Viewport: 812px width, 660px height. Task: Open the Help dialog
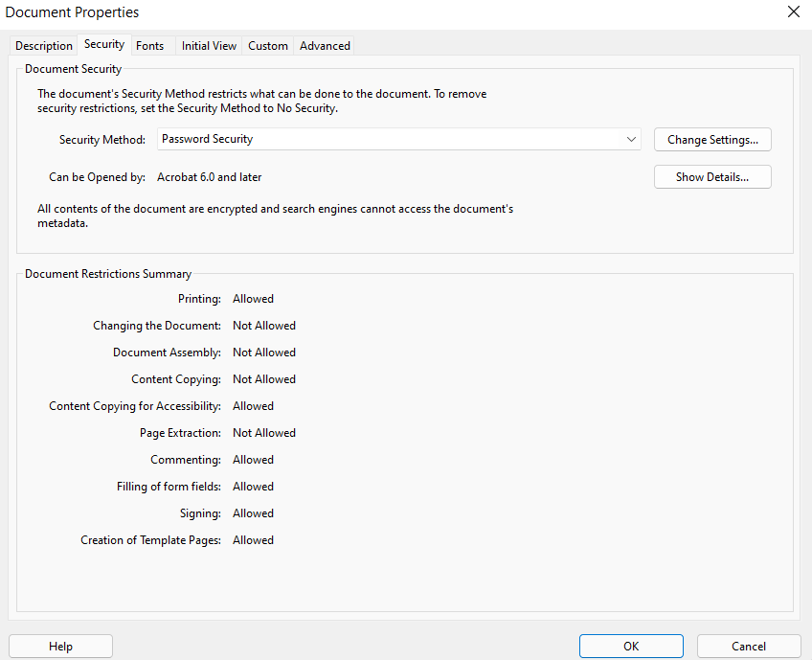(x=60, y=646)
